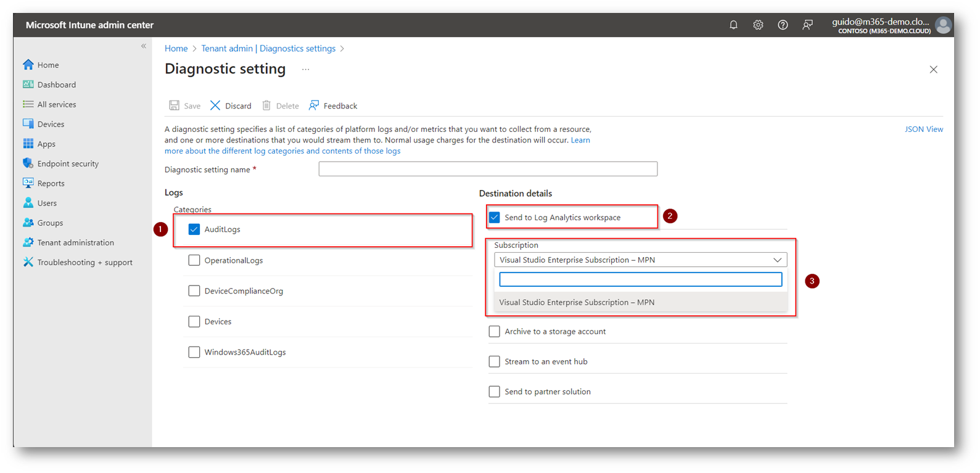Open the notifications bell icon
This screenshot has height=473, width=980.
[x=733, y=25]
